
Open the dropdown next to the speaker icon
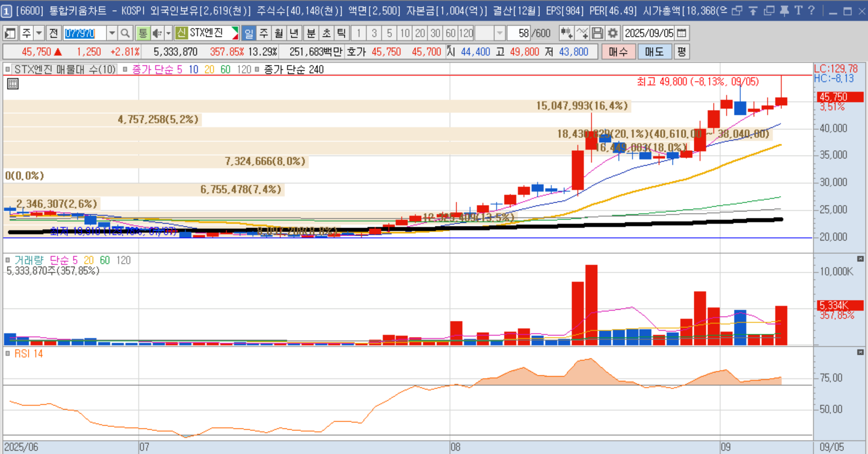pos(168,33)
